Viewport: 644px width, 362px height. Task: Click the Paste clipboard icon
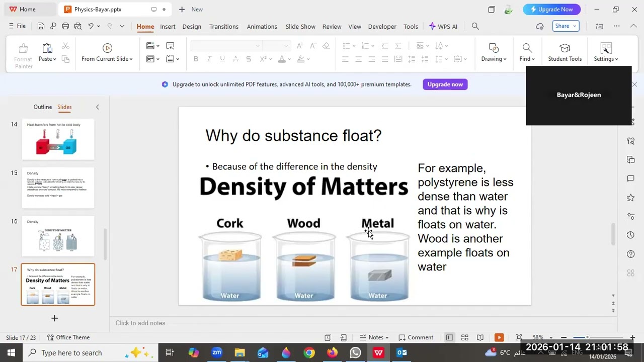47,48
